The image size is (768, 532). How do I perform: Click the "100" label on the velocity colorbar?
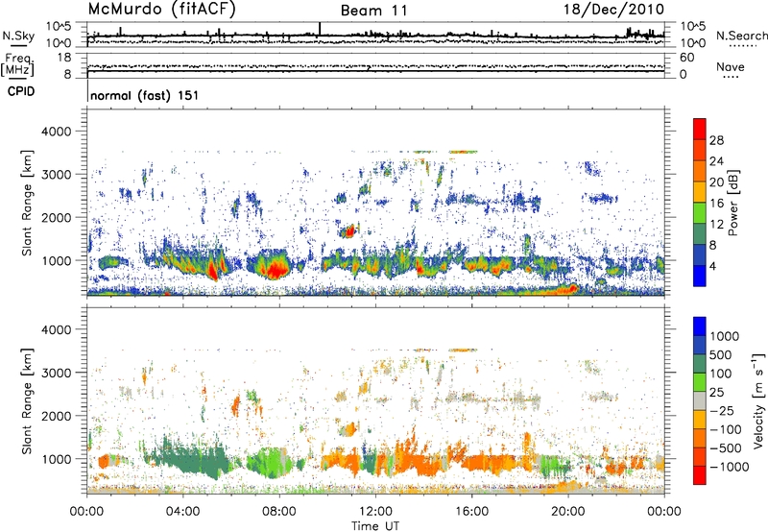click(x=720, y=374)
